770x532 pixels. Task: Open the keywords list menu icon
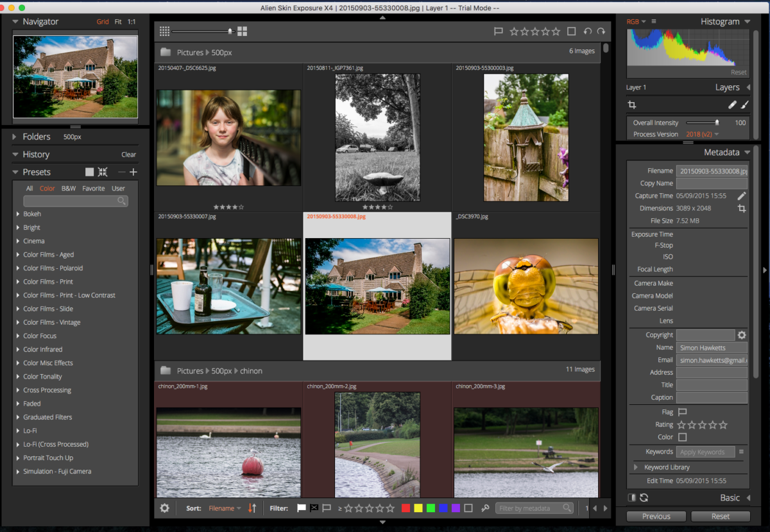[741, 452]
